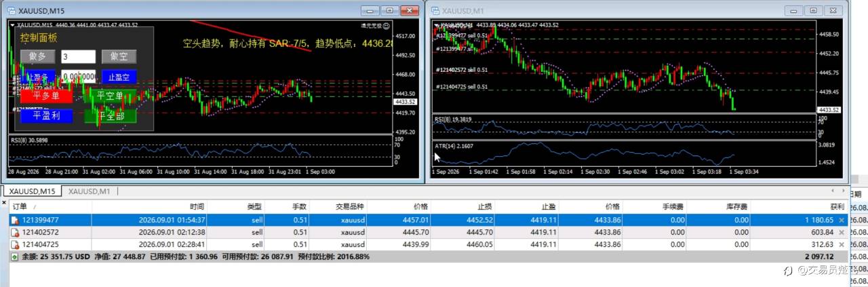The width and height of the screenshot is (868, 287).
Task: Close order 121402572 with its x icon
Action: tap(842, 232)
